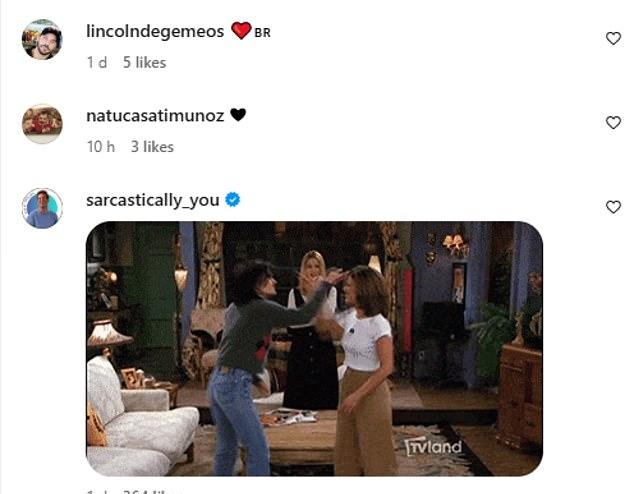The height and width of the screenshot is (494, 634).
Task: Click the red heart emoji in lincolndegemeos's comment
Action: tap(241, 30)
